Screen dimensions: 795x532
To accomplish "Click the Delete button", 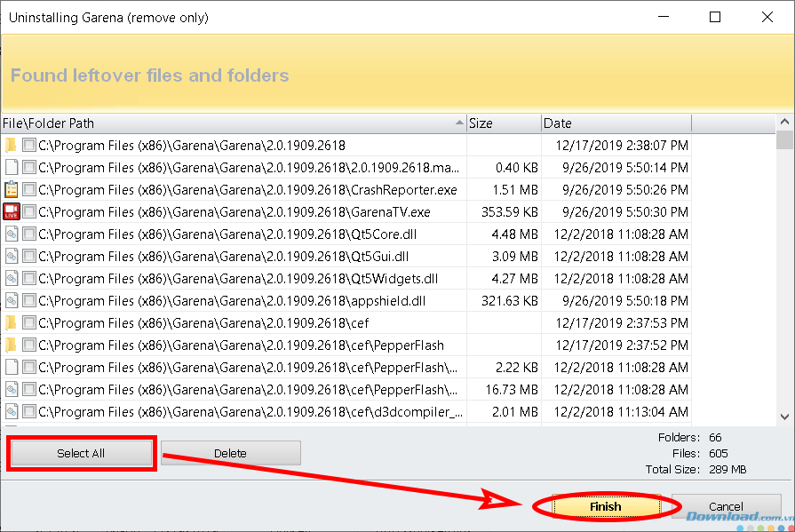I will 231,453.
